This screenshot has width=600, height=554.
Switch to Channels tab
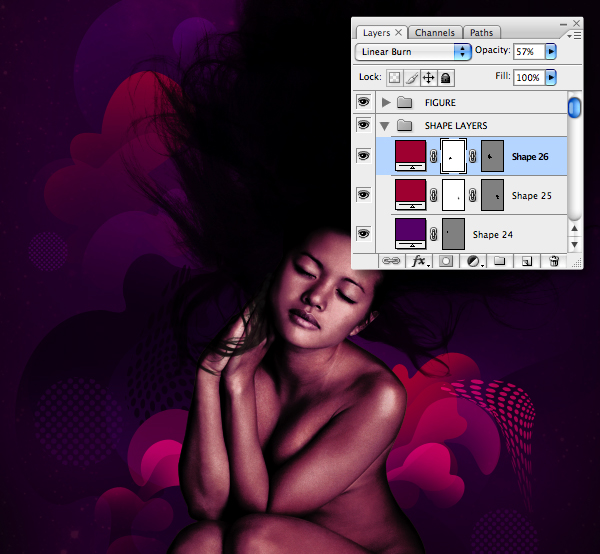[435, 33]
